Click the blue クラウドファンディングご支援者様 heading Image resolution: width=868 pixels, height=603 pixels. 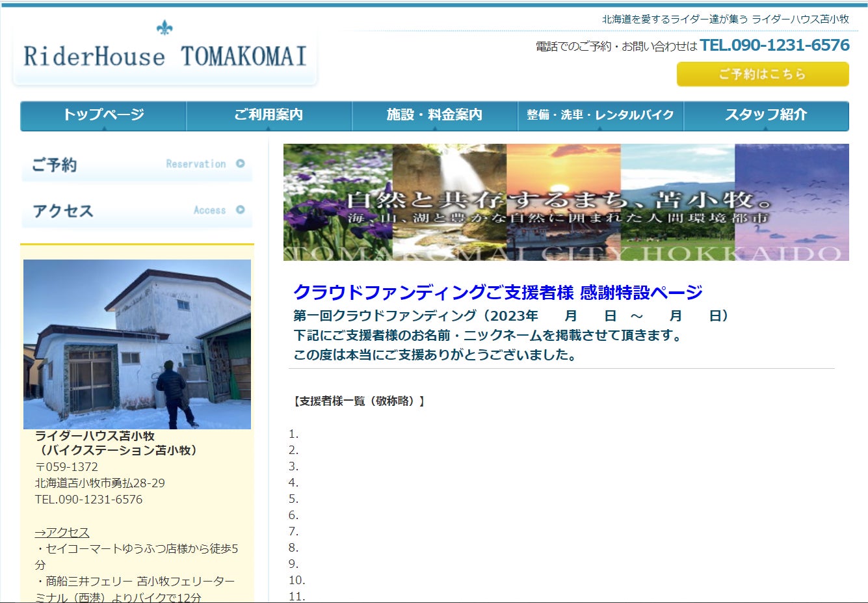click(x=497, y=293)
